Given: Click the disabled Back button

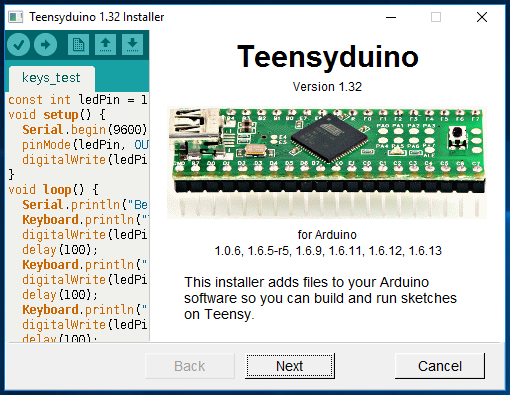Looking at the screenshot, I should click(x=190, y=366).
